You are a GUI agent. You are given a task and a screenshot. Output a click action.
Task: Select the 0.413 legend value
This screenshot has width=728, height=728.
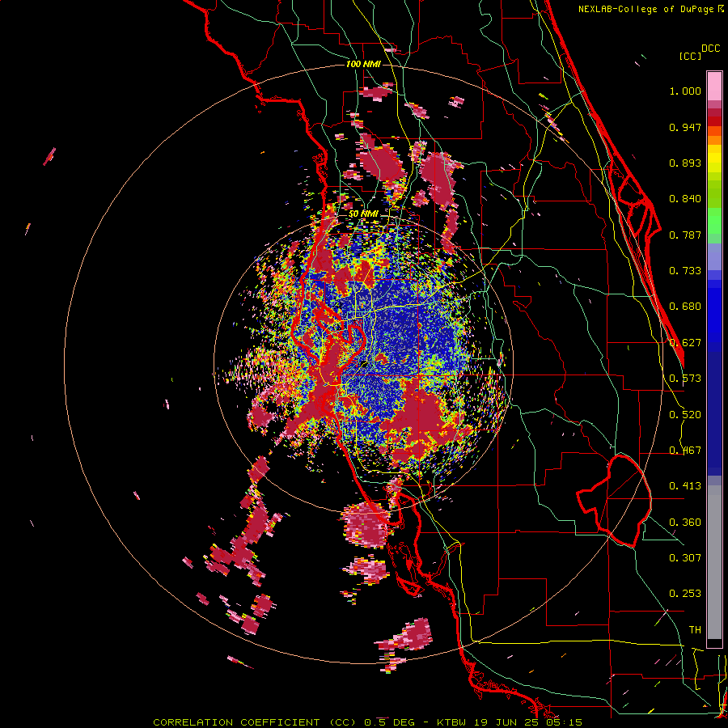pos(685,486)
